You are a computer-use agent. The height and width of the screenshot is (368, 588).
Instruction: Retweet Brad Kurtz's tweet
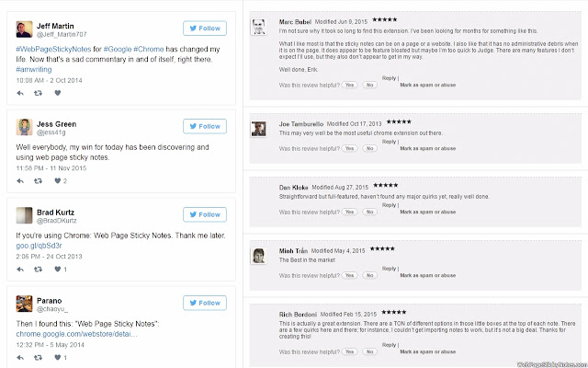pos(39,269)
